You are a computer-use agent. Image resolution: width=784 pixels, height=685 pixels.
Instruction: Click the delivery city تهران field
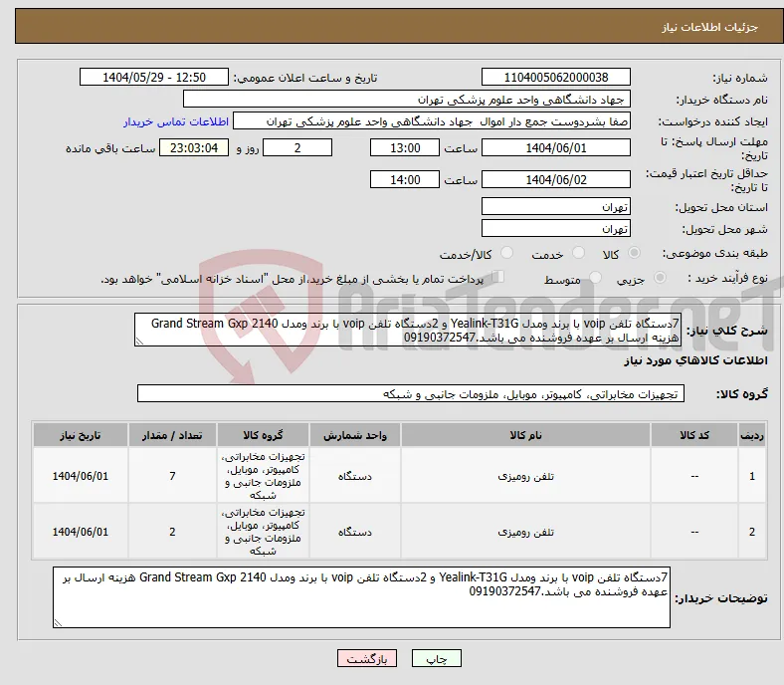coord(556,228)
